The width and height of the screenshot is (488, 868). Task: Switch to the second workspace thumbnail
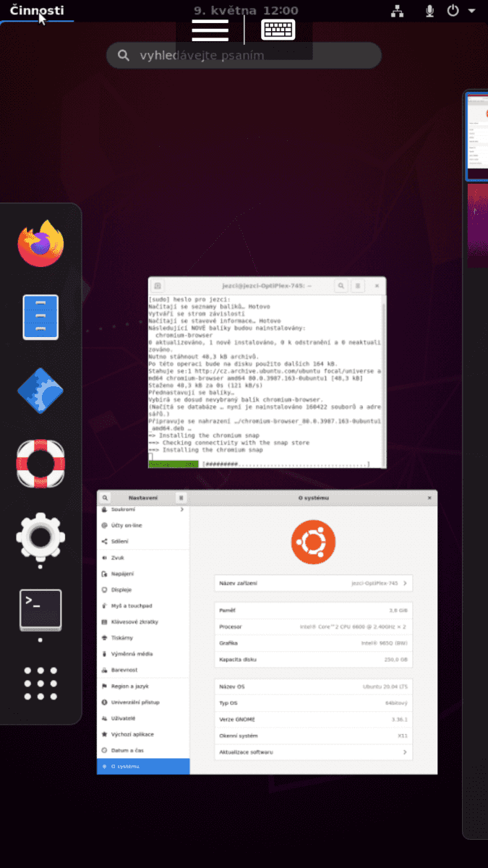click(477, 224)
